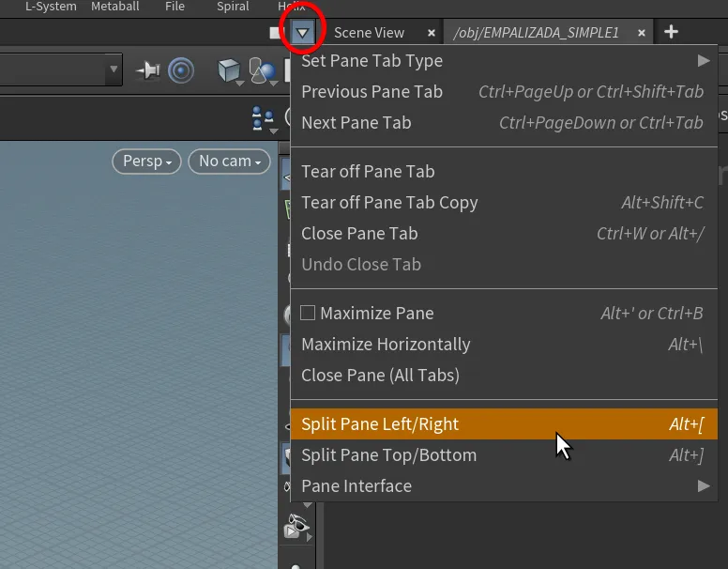
Task: Add a new pane tab with plus
Action: (671, 32)
